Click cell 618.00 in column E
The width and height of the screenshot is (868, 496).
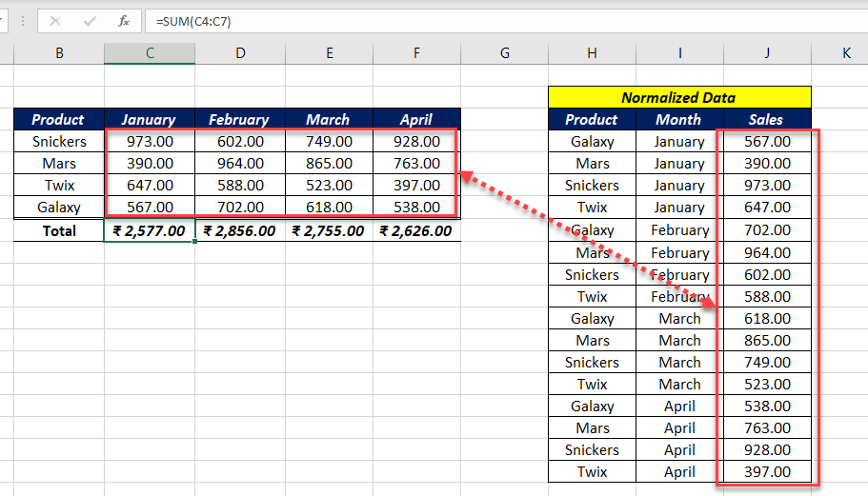[x=330, y=208]
